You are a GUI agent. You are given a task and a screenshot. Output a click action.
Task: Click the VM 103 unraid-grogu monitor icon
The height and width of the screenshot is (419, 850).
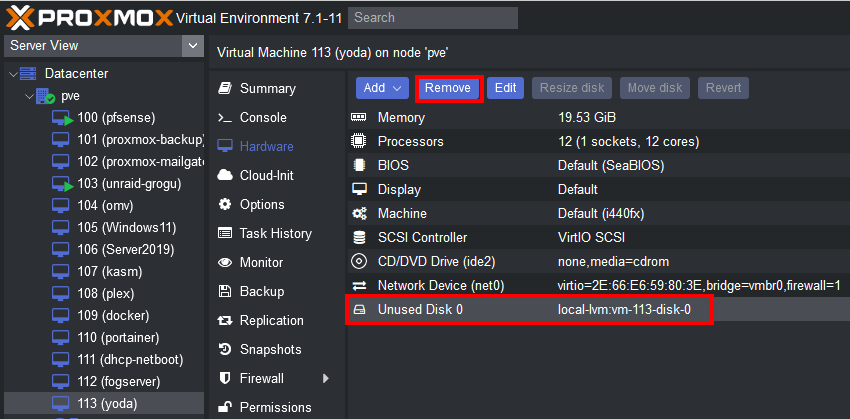coord(62,184)
